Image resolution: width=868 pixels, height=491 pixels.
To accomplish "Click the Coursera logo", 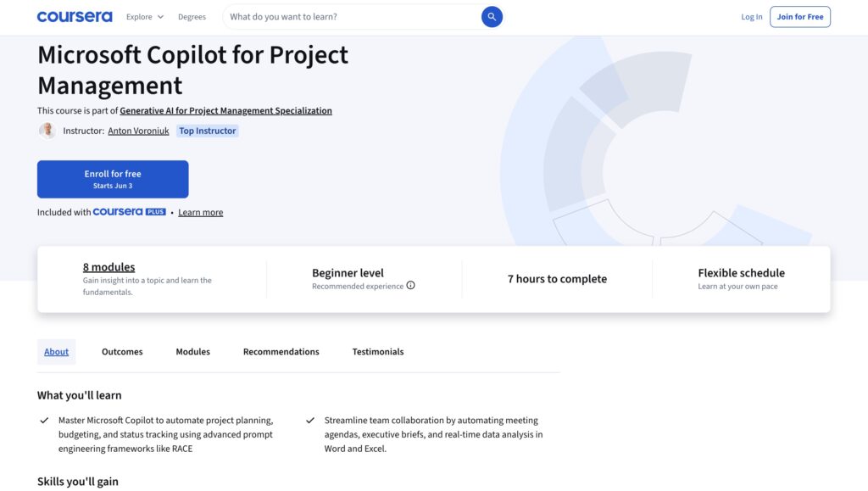I will [75, 17].
